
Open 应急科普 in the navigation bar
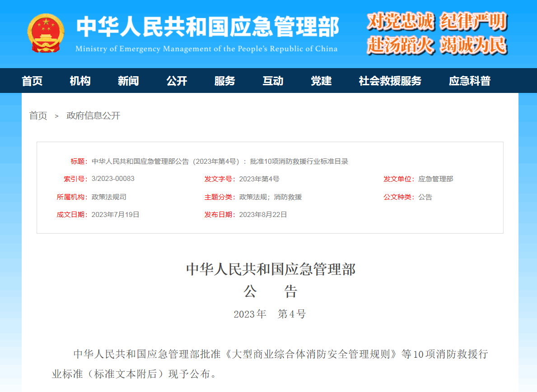pyautogui.click(x=469, y=81)
